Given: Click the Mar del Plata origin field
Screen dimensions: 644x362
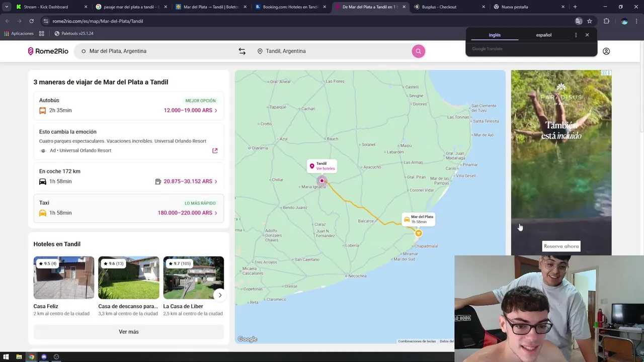Looking at the screenshot, I should (156, 51).
